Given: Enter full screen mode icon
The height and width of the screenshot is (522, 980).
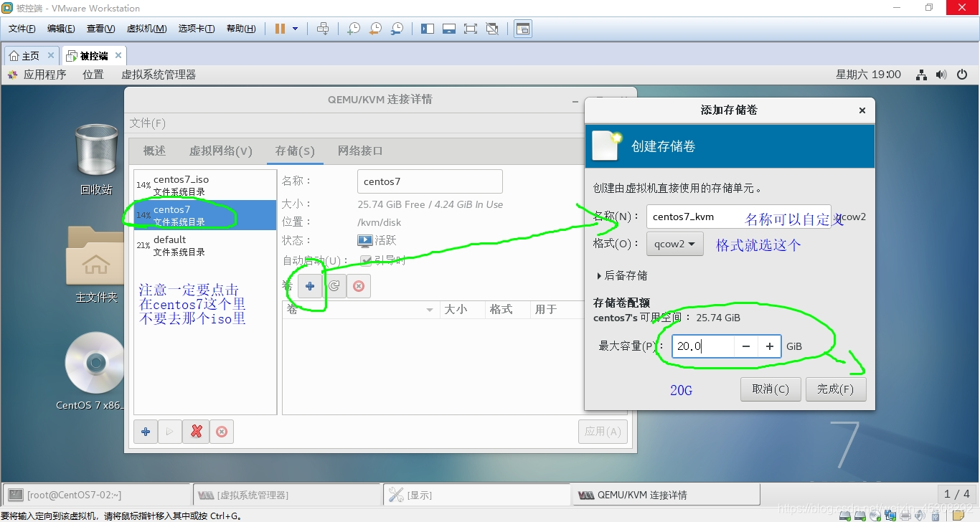Looking at the screenshot, I should coord(471,29).
